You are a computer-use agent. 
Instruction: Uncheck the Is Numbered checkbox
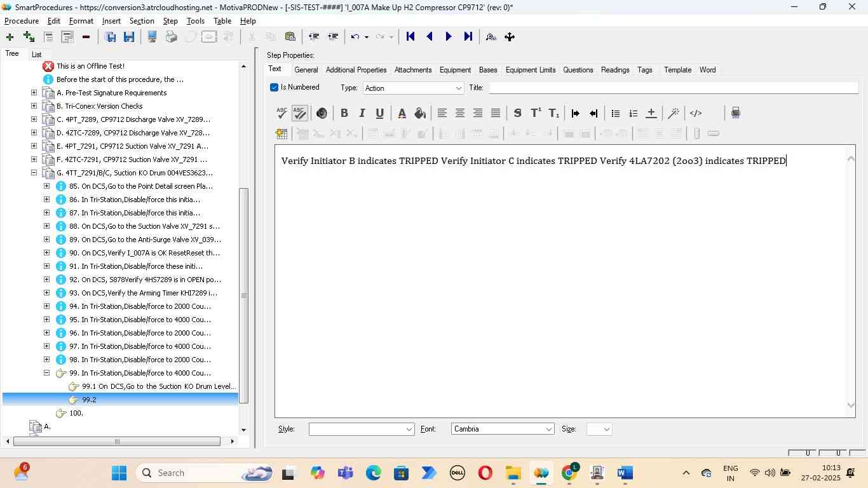(x=275, y=87)
